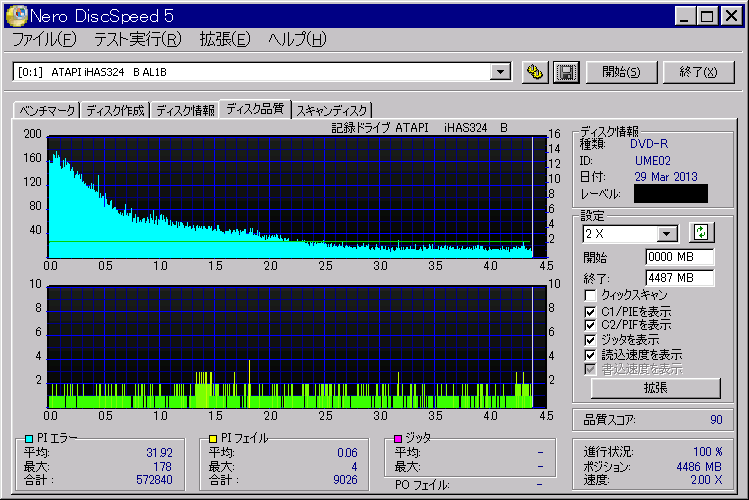This screenshot has height=500, width=749.
Task: Click the date 29 Mar 2013
Action: (666, 177)
